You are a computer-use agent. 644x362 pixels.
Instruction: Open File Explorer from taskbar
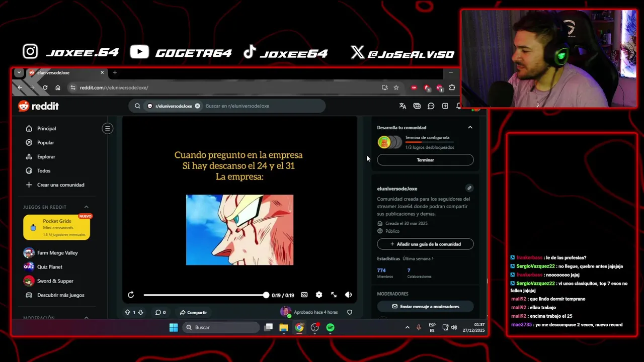[x=284, y=327]
